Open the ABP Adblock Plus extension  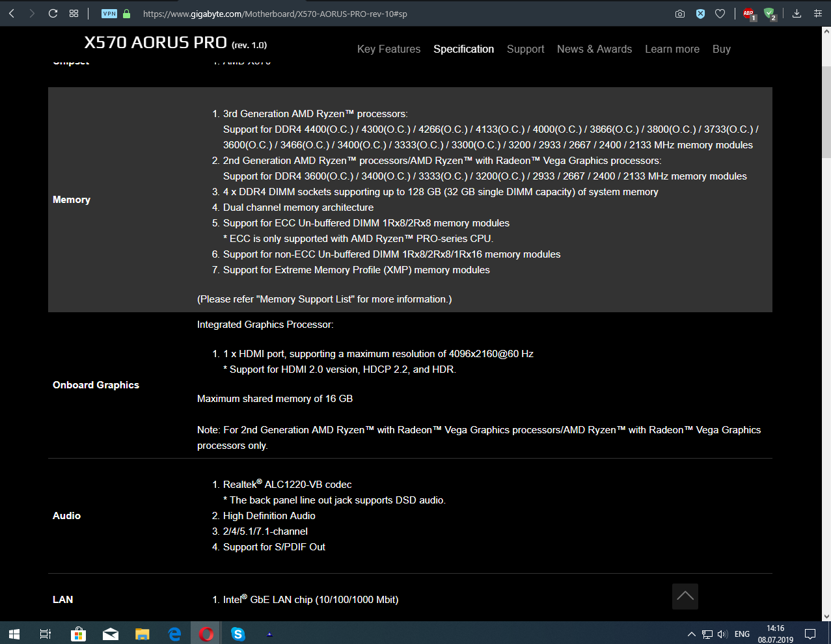[x=749, y=14]
